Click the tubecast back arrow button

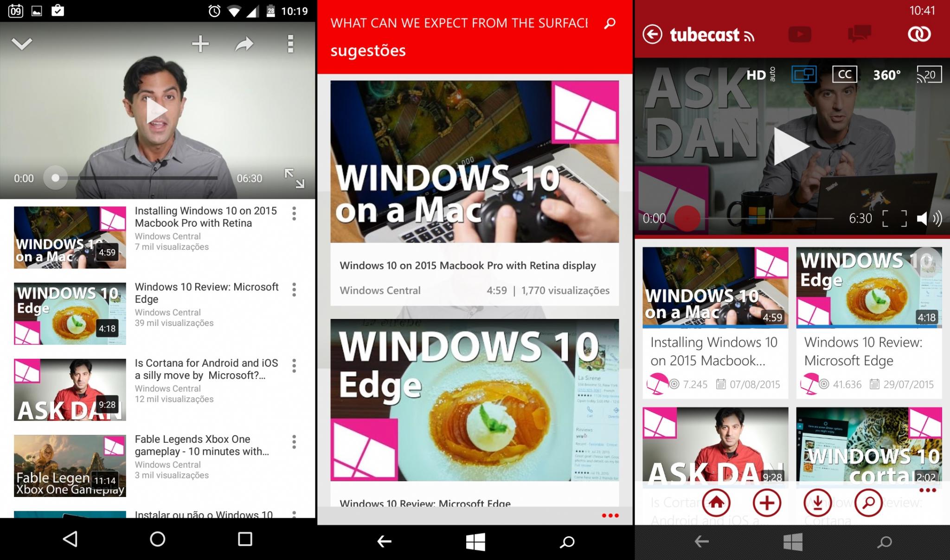click(x=652, y=34)
